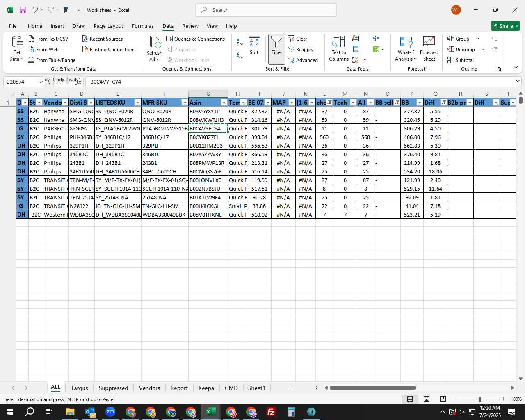
Task: Open the green Data Model icon
Action: click(x=376, y=49)
